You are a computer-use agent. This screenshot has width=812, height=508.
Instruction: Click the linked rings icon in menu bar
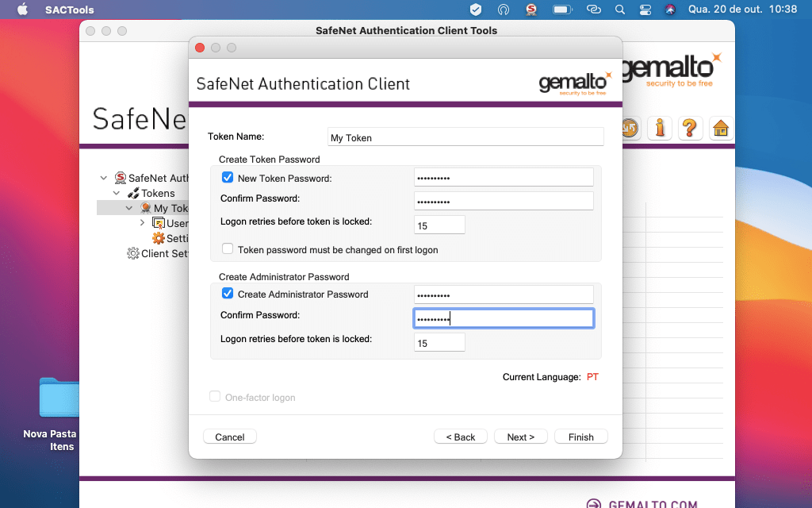click(593, 10)
